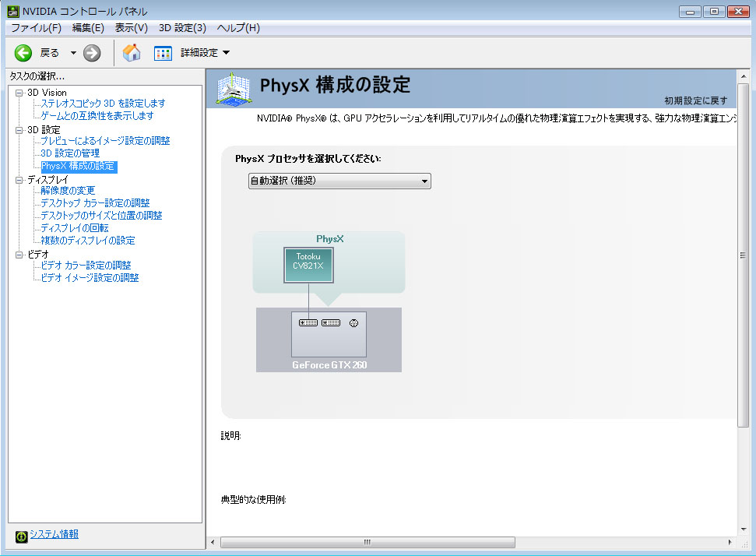
Task: Collapse the 3D 設定 tree node
Action: [x=19, y=130]
